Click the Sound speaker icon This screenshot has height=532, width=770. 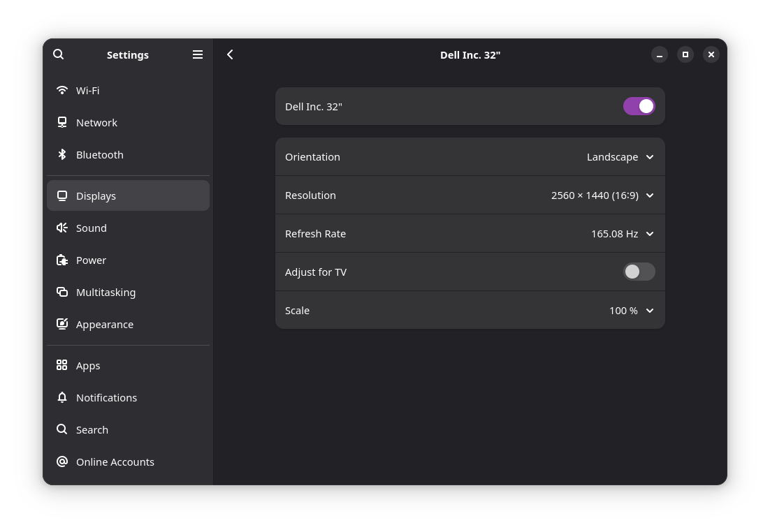(x=62, y=228)
